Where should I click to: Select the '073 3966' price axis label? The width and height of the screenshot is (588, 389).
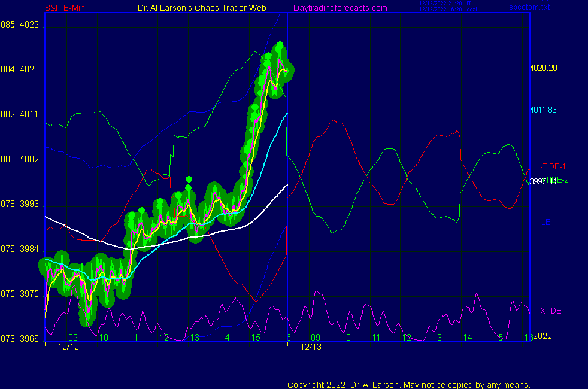[x=20, y=339]
